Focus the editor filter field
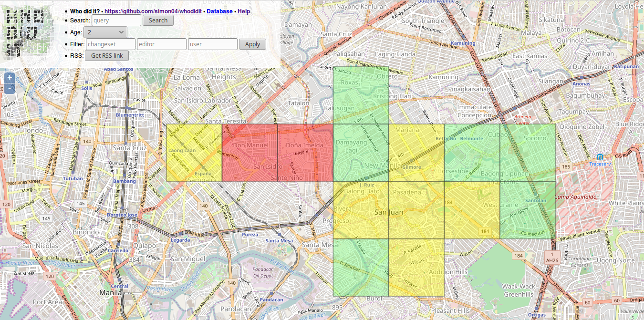Image resolution: width=644 pixels, height=320 pixels. coord(162,44)
